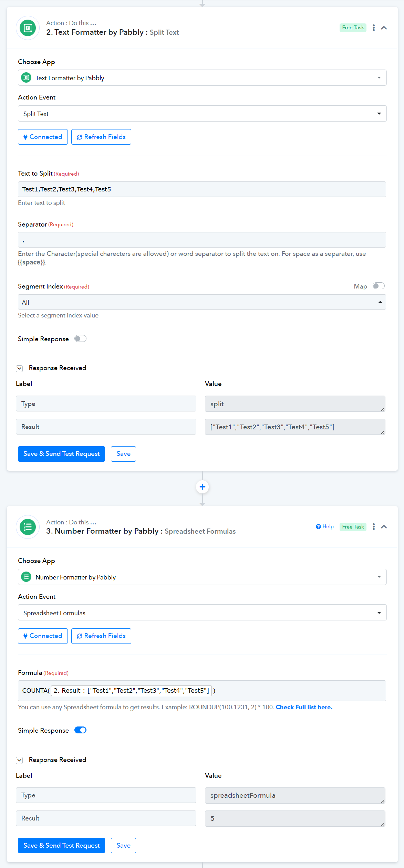This screenshot has width=404, height=868.
Task: Click the Free Task badge on step 3
Action: 353,527
